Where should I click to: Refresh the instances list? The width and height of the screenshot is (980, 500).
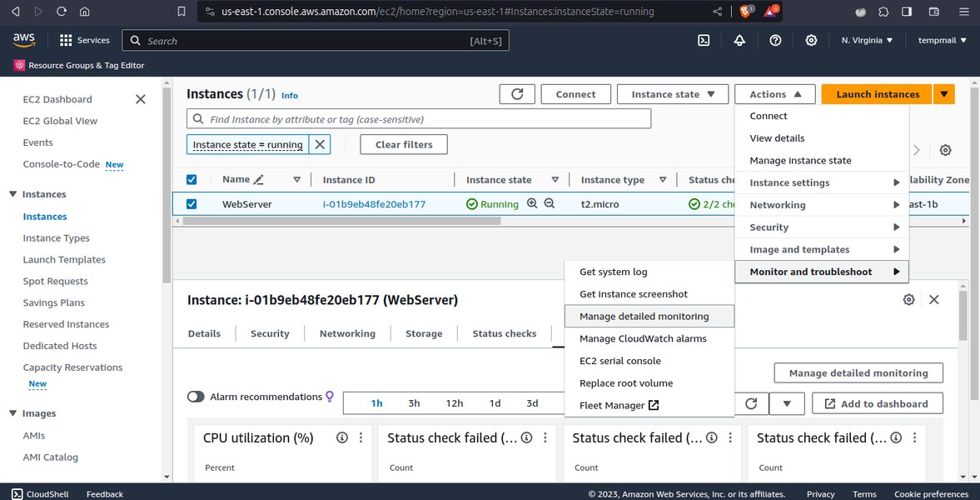[517, 94]
